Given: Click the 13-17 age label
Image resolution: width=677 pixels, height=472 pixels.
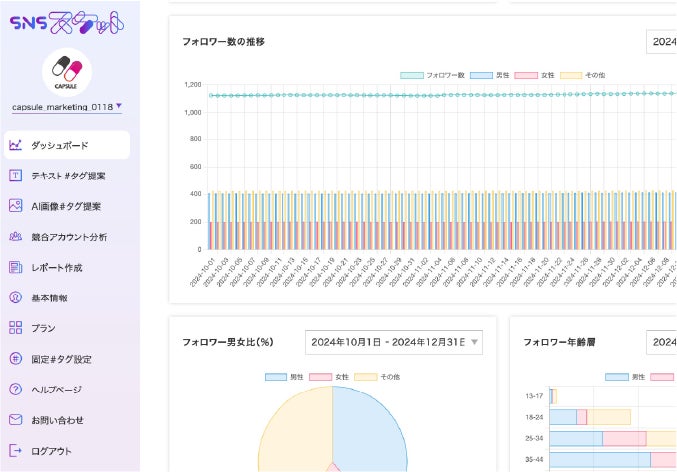Looking at the screenshot, I should [x=534, y=396].
